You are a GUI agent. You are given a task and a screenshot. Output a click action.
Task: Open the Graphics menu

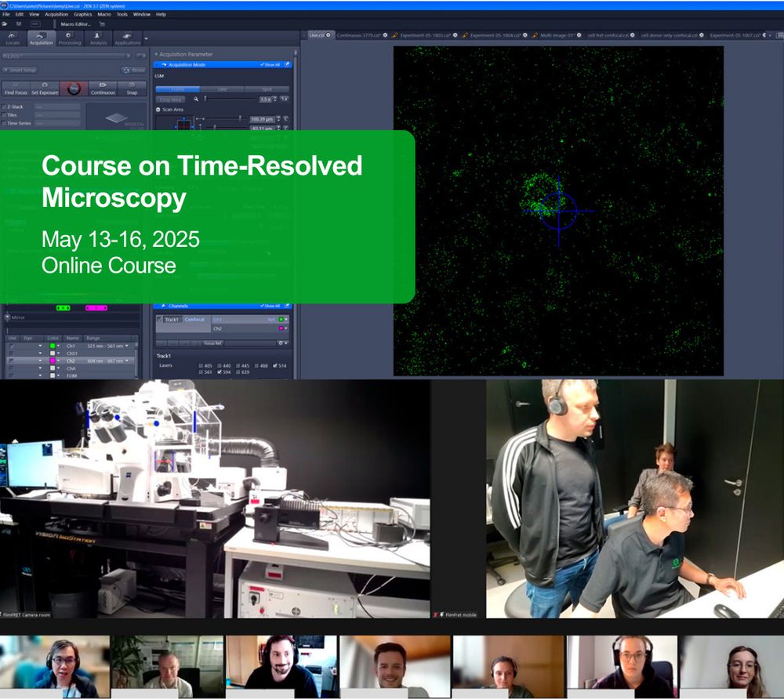(83, 14)
